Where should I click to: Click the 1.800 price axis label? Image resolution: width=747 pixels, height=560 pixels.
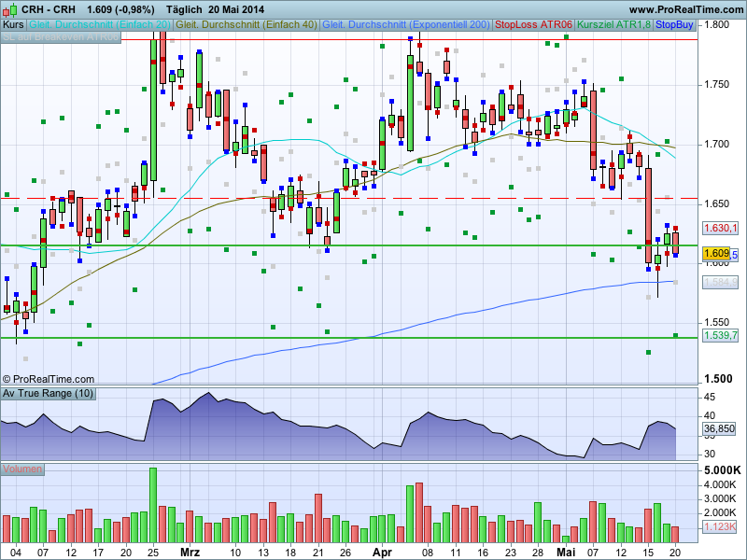[x=716, y=25]
